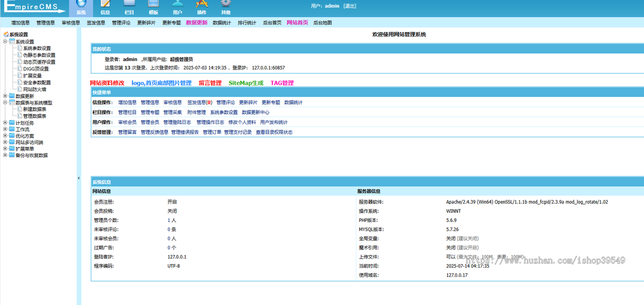This screenshot has height=305, width=644.
Task: Click page icon for 网站防火墙 in tree
Action: pos(19,90)
